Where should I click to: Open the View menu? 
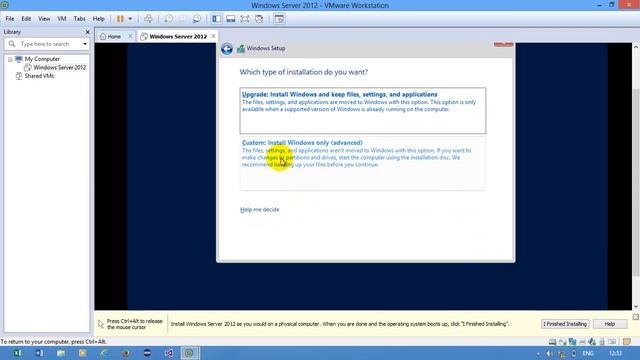pos(44,19)
